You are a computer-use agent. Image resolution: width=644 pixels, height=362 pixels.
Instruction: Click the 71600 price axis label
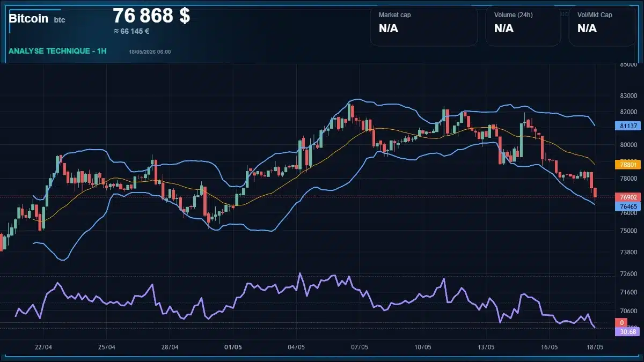628,292
